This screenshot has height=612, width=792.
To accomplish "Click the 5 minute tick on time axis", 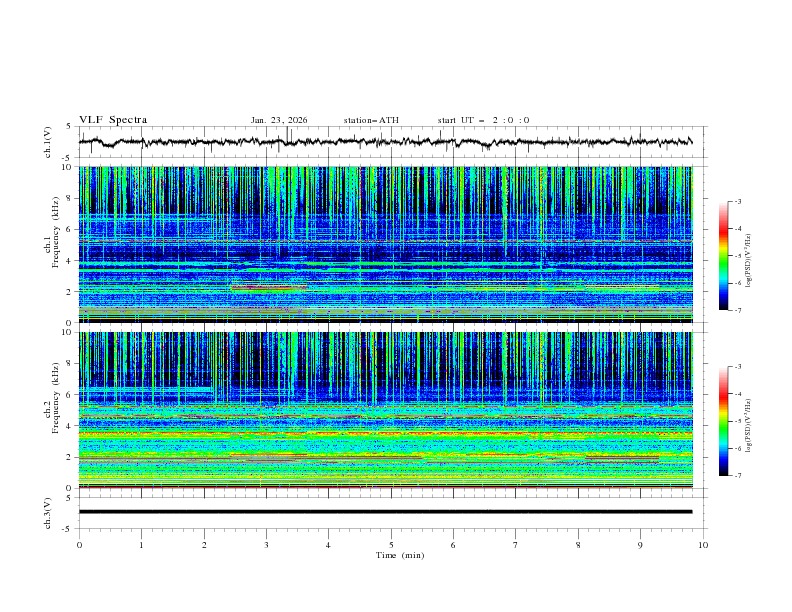I will [391, 545].
